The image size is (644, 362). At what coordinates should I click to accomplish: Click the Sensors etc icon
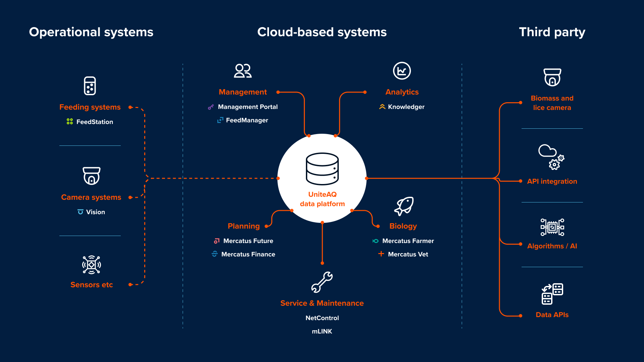point(91,265)
